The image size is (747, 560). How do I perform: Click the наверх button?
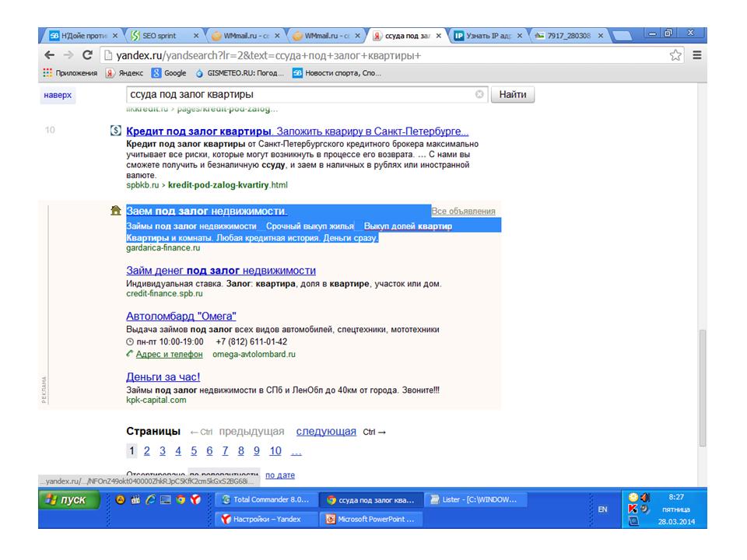[x=58, y=95]
